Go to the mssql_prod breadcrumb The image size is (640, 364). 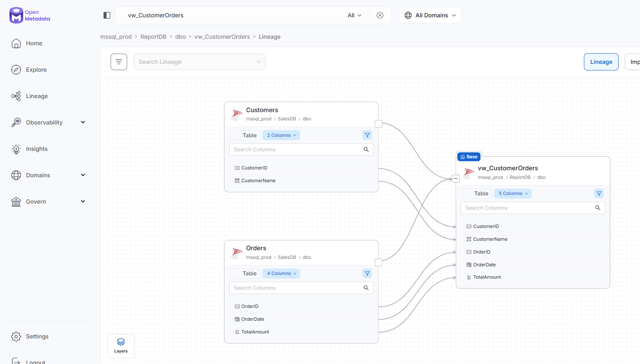coord(116,37)
